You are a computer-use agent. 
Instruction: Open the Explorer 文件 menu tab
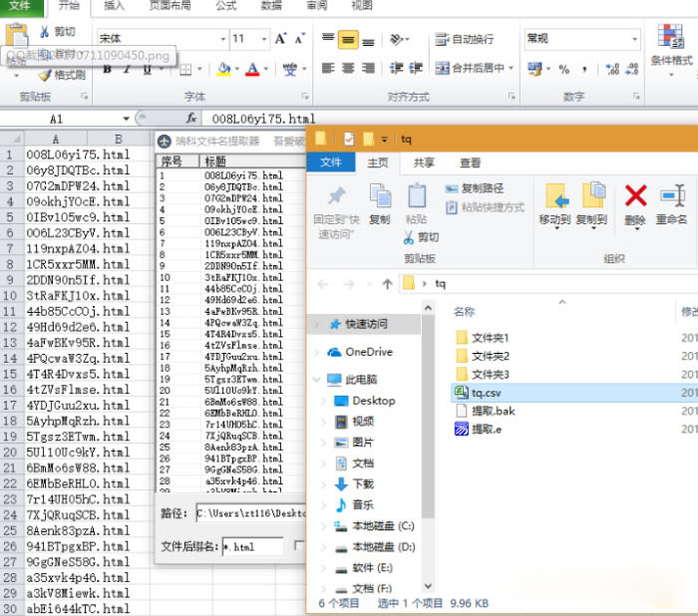pyautogui.click(x=331, y=162)
